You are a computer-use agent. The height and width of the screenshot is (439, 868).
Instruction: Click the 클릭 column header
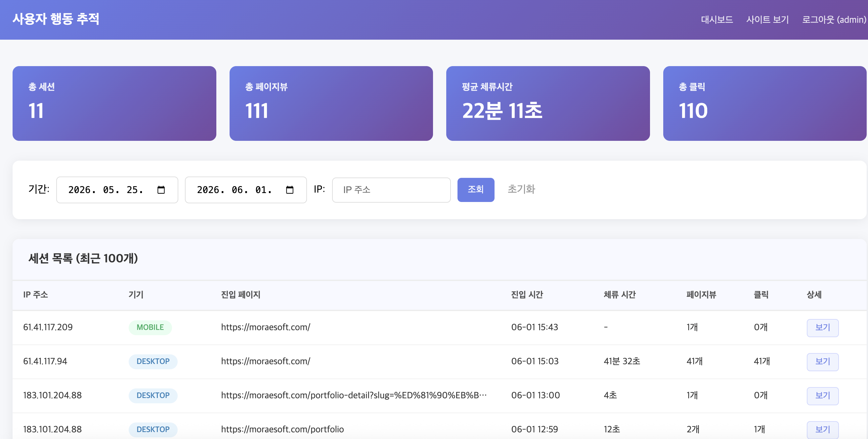coord(761,295)
